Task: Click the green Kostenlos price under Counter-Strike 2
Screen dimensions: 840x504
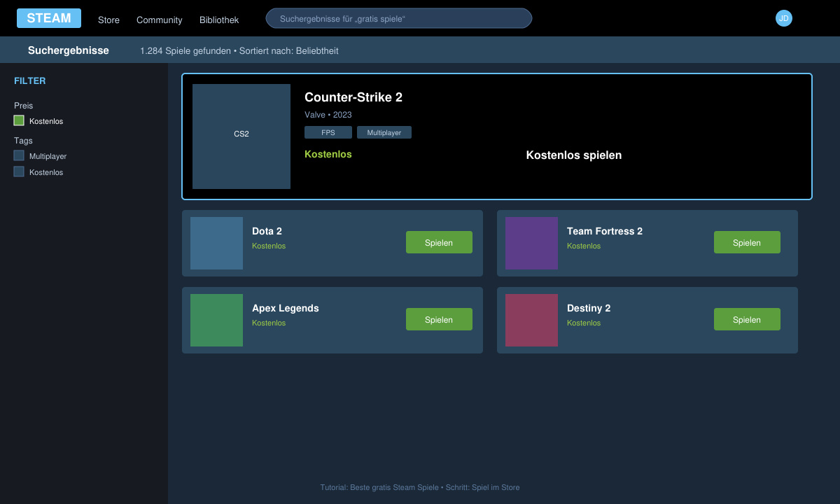Action: point(328,154)
